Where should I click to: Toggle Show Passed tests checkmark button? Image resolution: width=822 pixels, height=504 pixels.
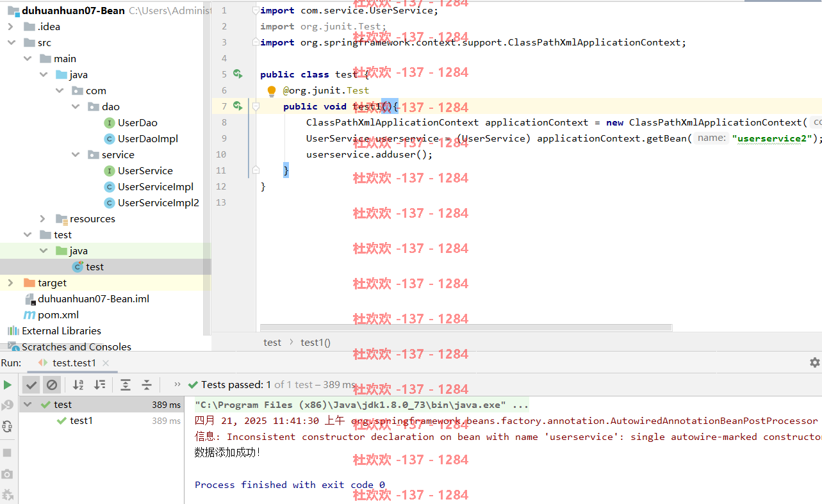(31, 385)
